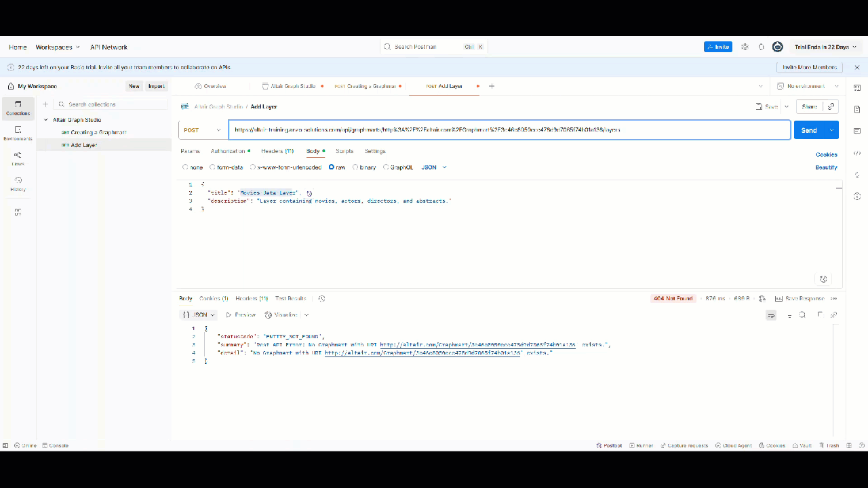The width and height of the screenshot is (868, 488).
Task: Open the user avatar menu
Action: [778, 47]
